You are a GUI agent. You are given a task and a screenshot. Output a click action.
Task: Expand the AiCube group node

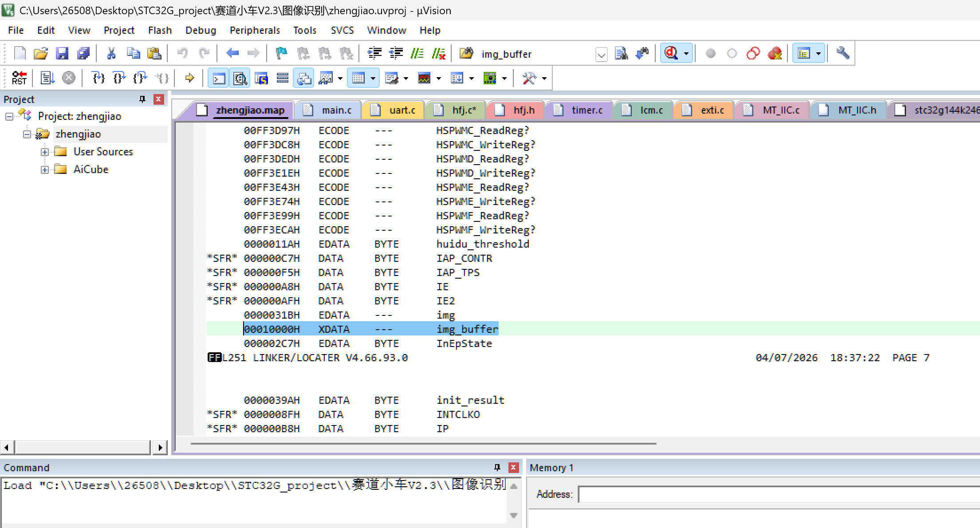coord(44,169)
